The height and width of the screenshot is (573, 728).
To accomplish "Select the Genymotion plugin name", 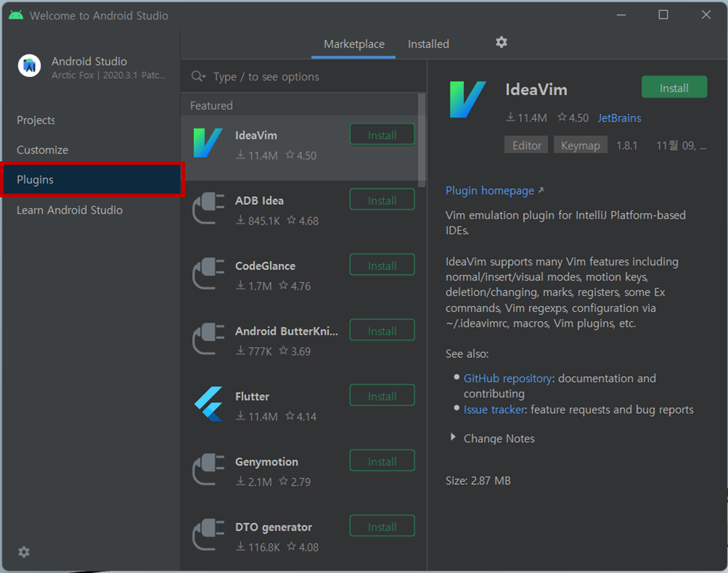I will (x=266, y=462).
